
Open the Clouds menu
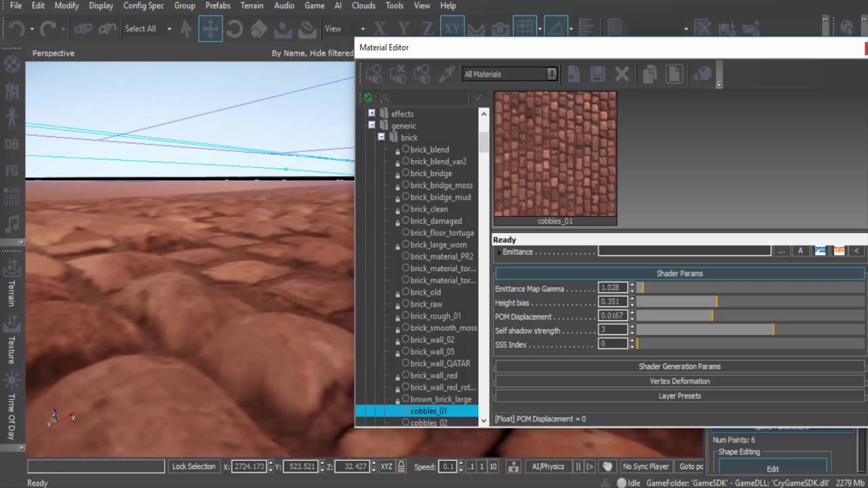point(363,5)
